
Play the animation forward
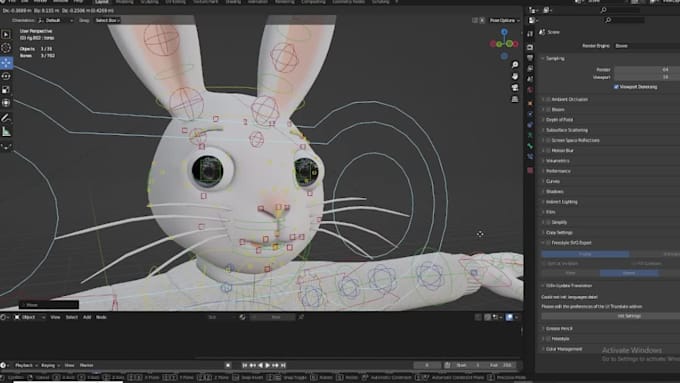tap(268, 365)
